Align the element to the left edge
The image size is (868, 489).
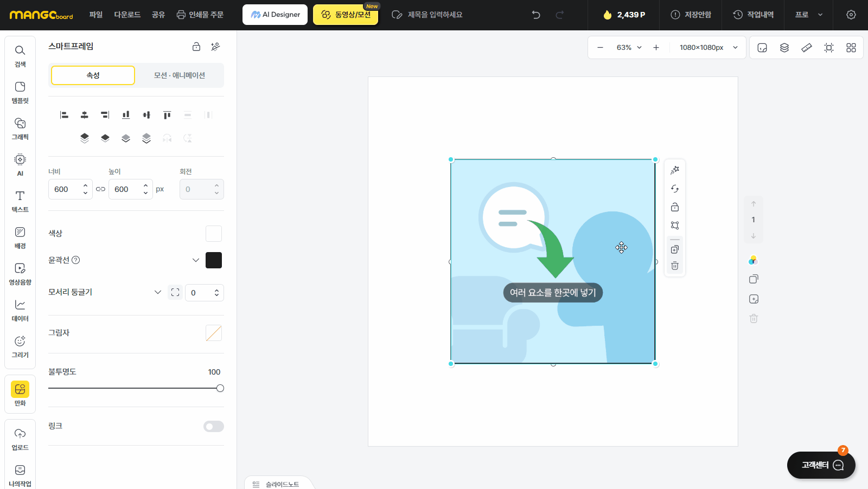tap(64, 115)
